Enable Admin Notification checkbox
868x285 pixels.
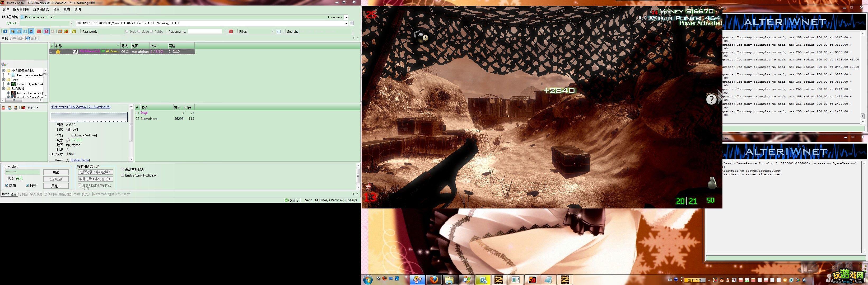(123, 175)
